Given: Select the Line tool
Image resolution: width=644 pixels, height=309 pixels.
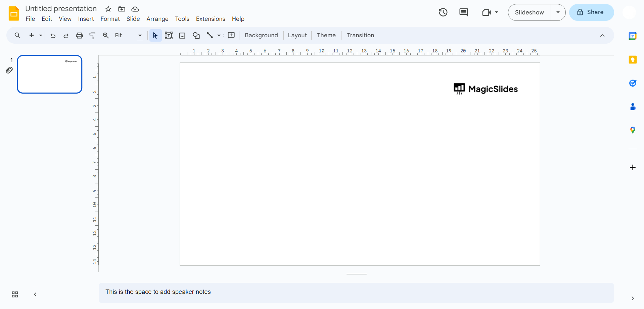Looking at the screenshot, I should click(210, 35).
